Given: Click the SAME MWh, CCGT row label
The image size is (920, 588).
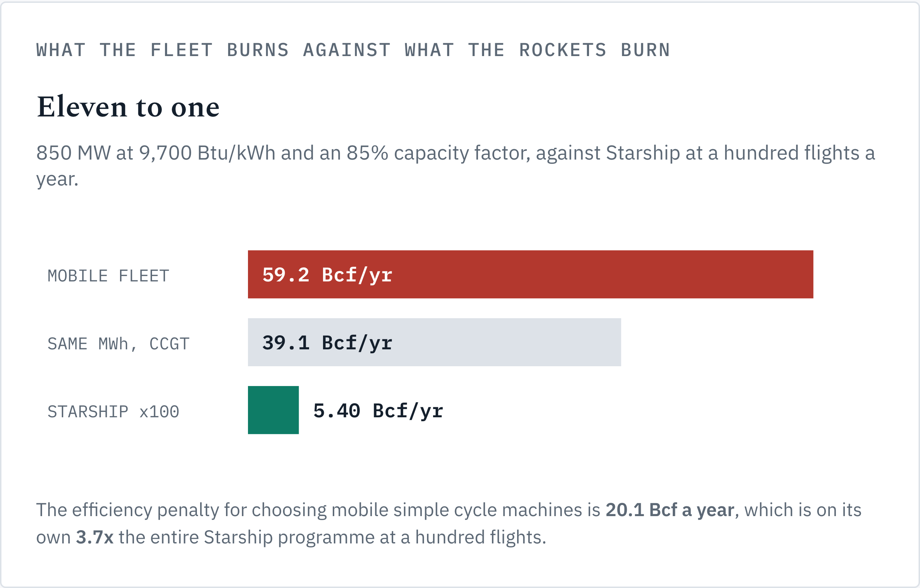Looking at the screenshot, I should click(x=119, y=344).
